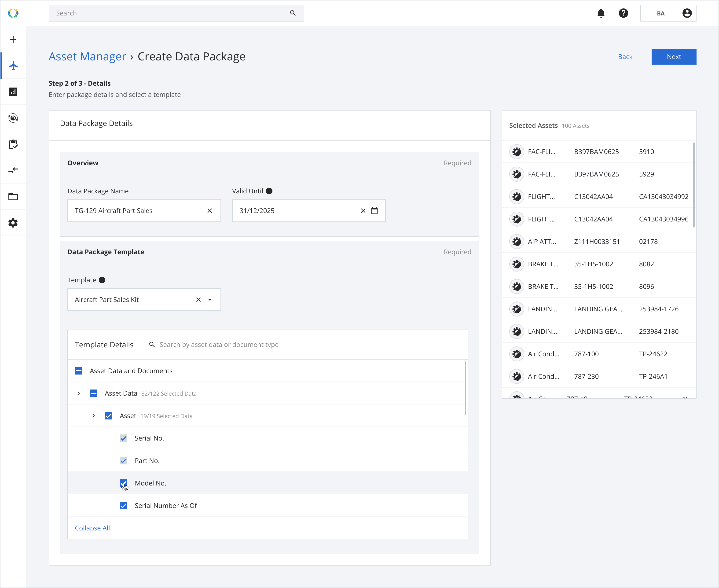Image resolution: width=719 pixels, height=588 pixels.
Task: Open the folder sidebar icon
Action: click(13, 197)
